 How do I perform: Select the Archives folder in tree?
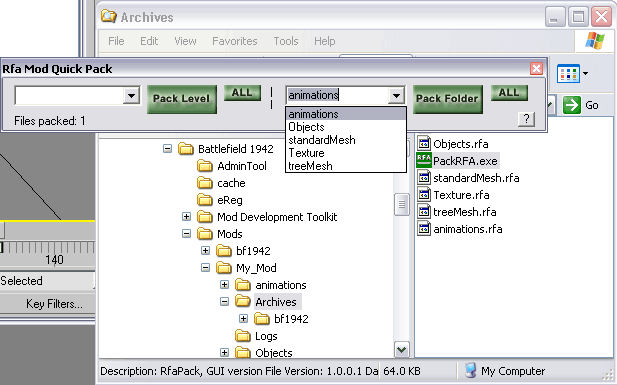click(276, 302)
